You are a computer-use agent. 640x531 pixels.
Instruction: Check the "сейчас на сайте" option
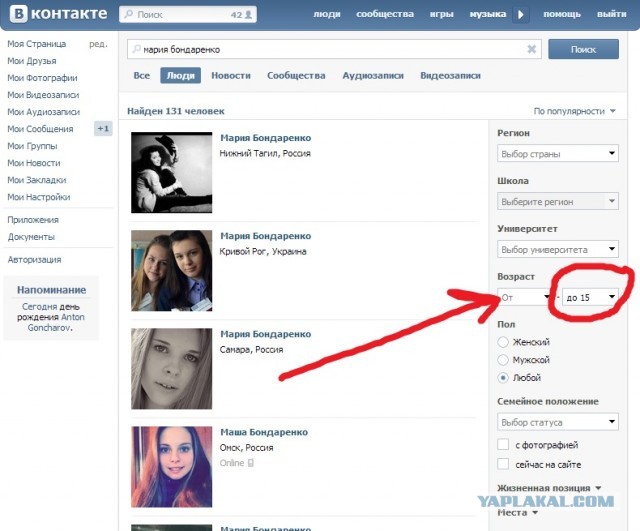pyautogui.click(x=503, y=465)
